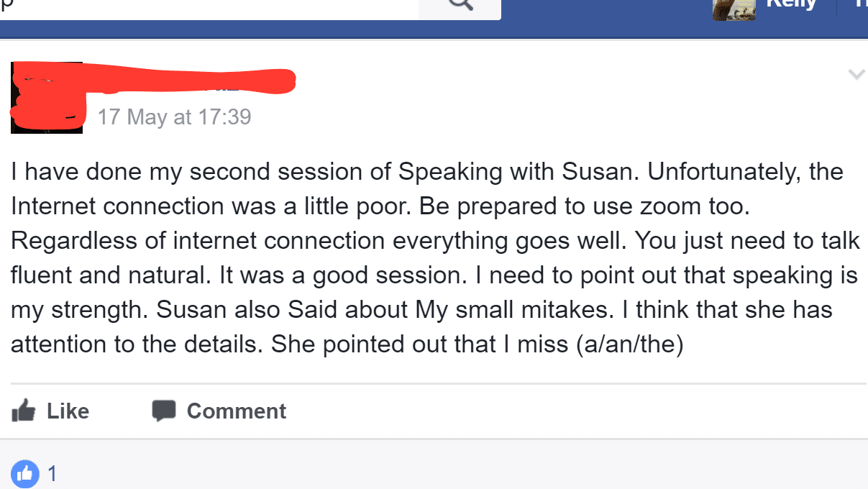Click the blue like reaction icon
This screenshot has height=489, width=868.
coord(25,473)
